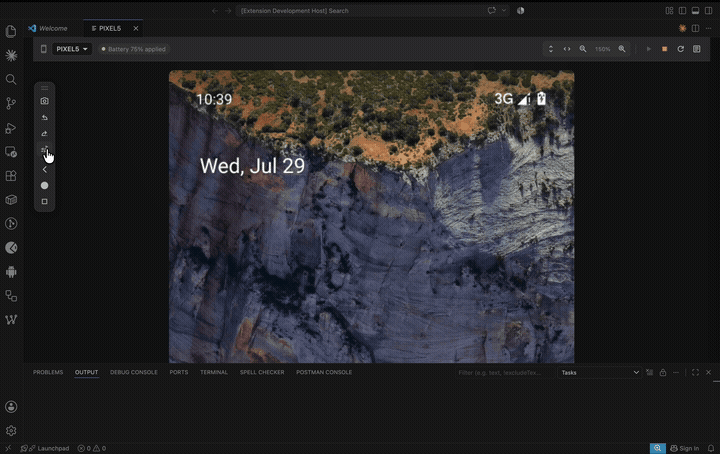Open errors and warnings status item
720x454 pixels.
click(91, 448)
